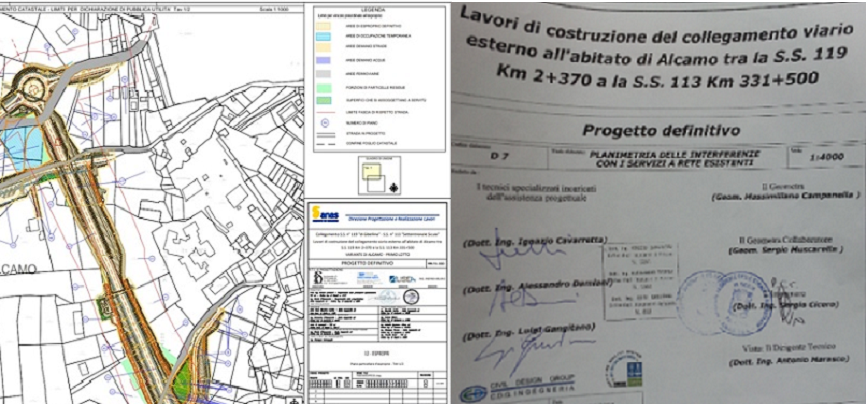The image size is (866, 404).
Task: Click the CDG Ingegneria logo at bottom of photo
Action: pyautogui.click(x=519, y=388)
